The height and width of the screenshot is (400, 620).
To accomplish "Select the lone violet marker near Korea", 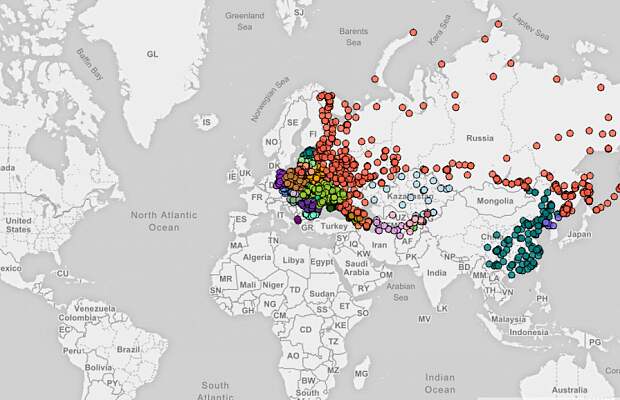I will coord(558,217).
